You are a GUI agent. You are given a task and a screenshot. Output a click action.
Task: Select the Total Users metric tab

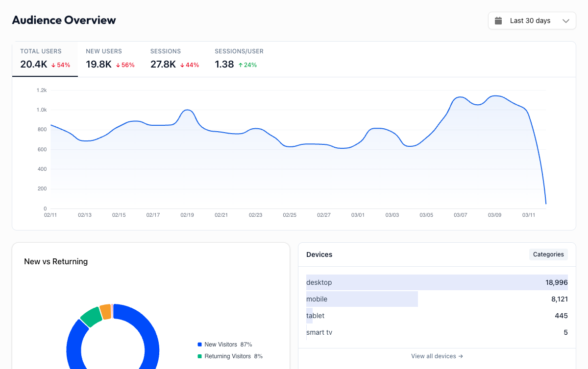[45, 59]
